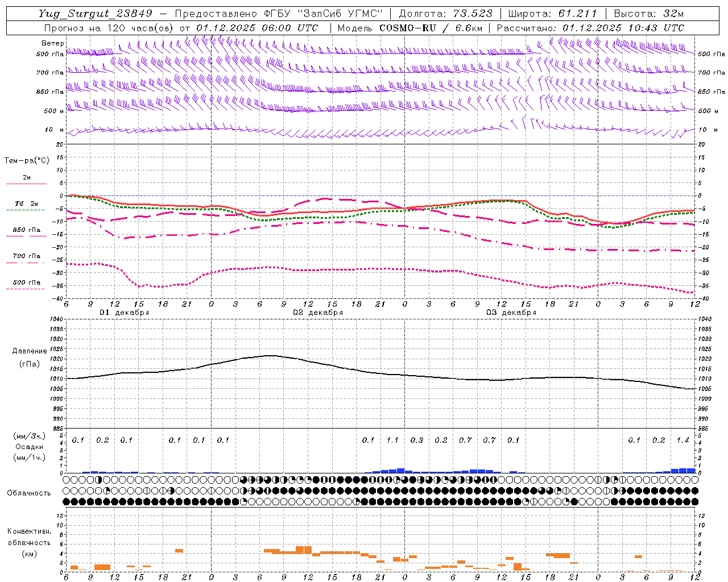Click the elevation text 'Высота: 32м'
This screenshot has height=582, width=728.
648,14
